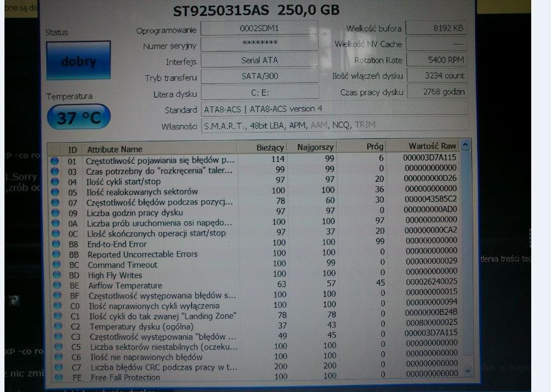Viewport: 551px width, 392px height.
Task: Click the 37 °C temperature indicator
Action: point(78,117)
